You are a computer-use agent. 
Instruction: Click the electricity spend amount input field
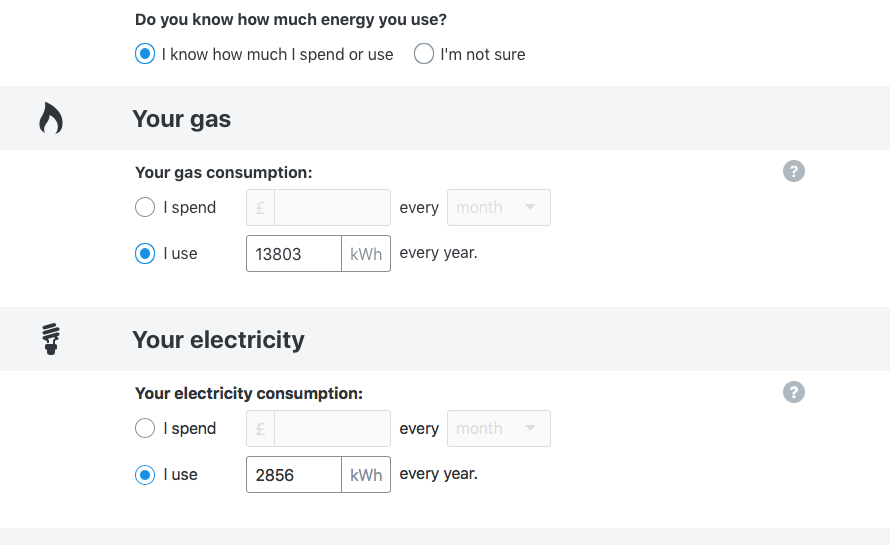[332, 429]
